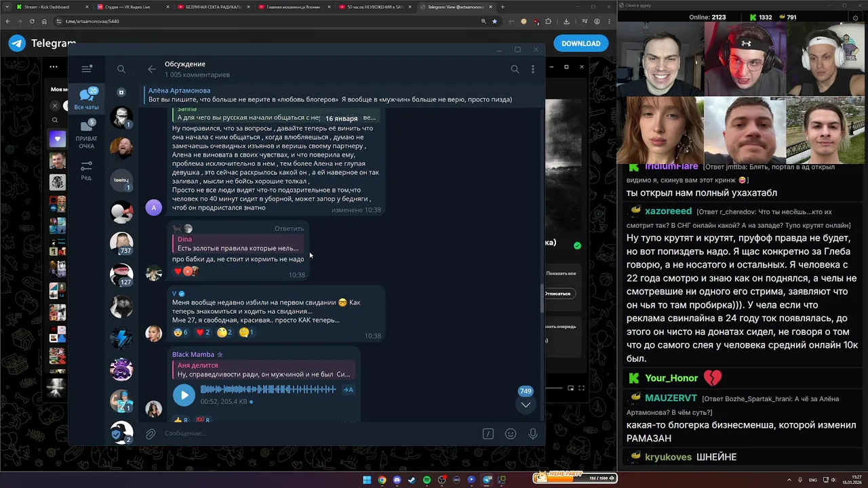Click Ответить on Dina's reply message
This screenshot has height=488, width=868.
click(289, 228)
